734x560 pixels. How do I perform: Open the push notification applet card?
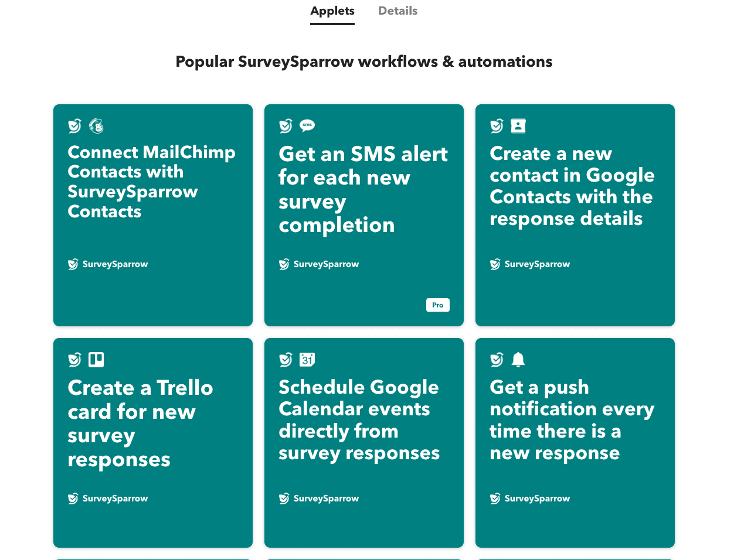click(x=575, y=443)
